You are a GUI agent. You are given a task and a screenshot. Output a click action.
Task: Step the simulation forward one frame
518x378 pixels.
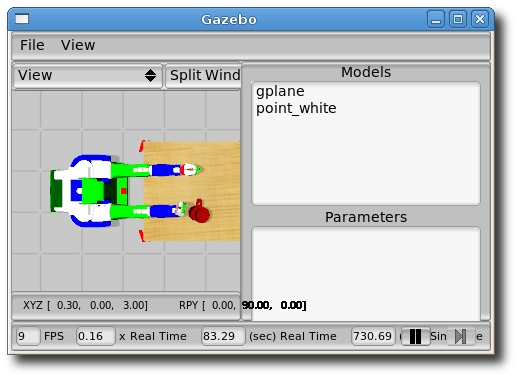click(x=461, y=336)
